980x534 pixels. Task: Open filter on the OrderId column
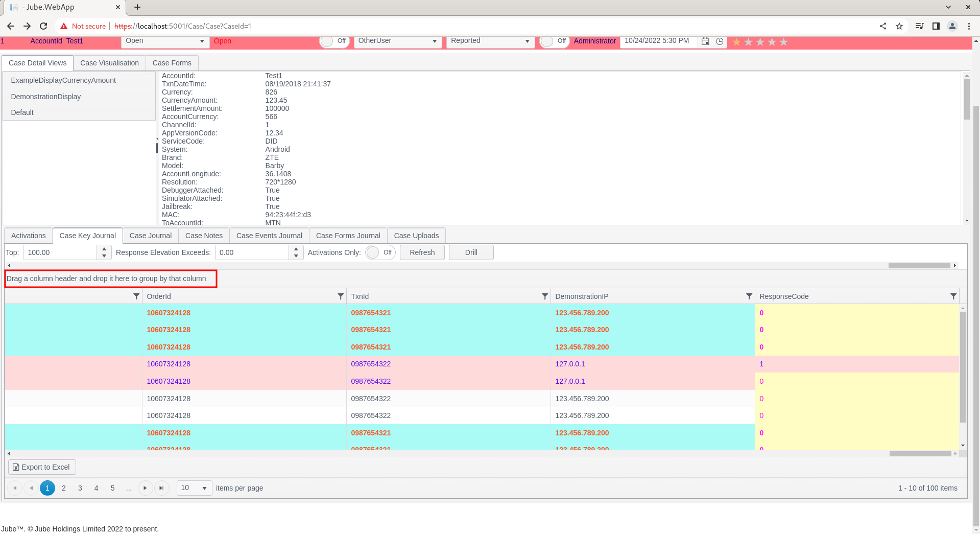pos(341,296)
